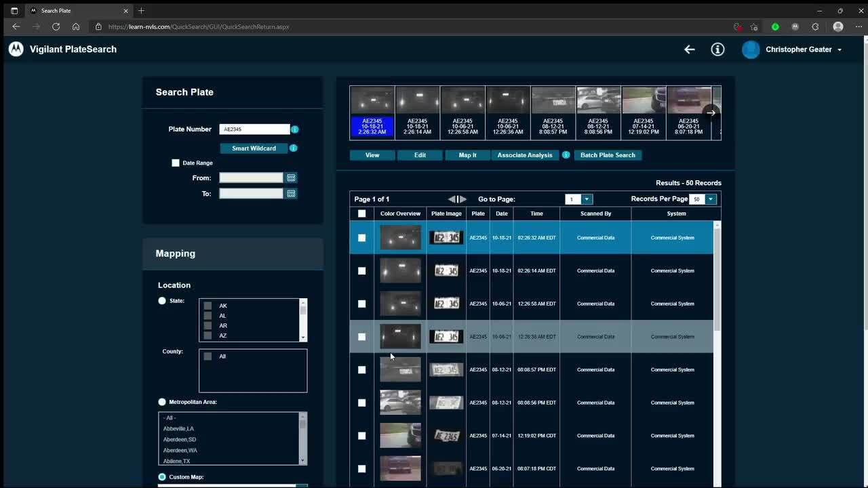Image resolution: width=868 pixels, height=488 pixels.
Task: Open the information icon in header
Action: (717, 49)
